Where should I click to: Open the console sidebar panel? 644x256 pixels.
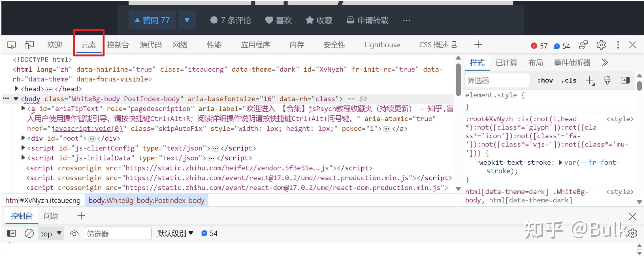point(11,233)
